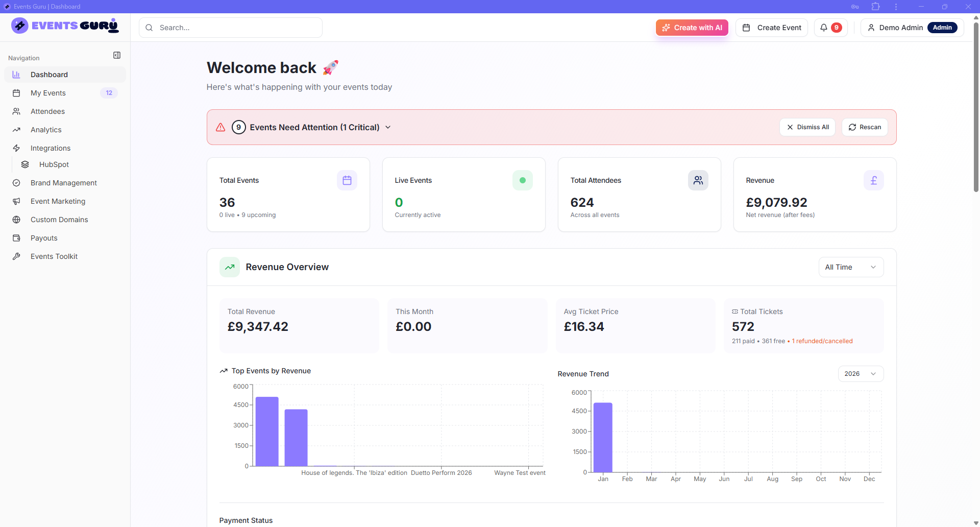Collapse the sidebar using the panel icon

(117, 55)
